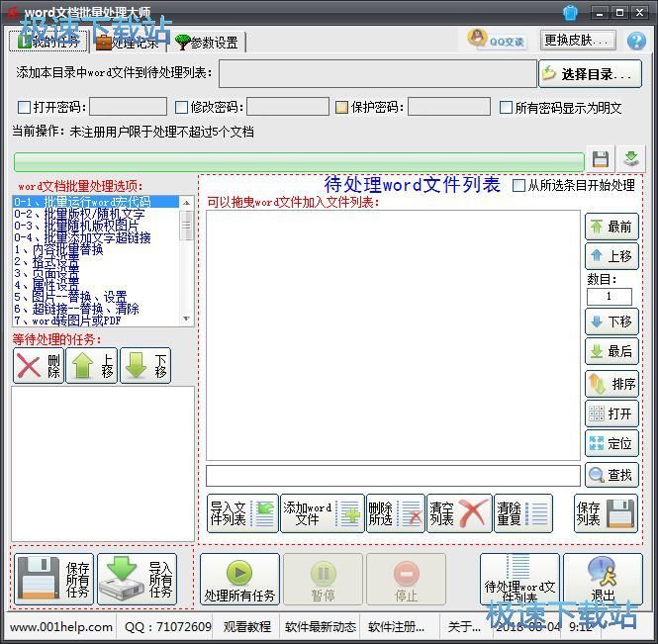Click the text field below file list

point(393,476)
